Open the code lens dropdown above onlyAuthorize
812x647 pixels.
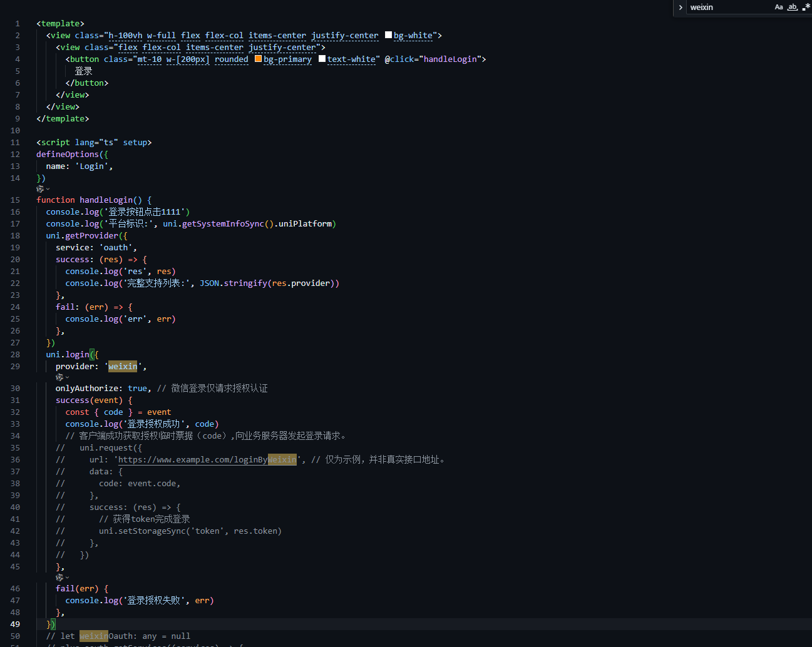[x=67, y=377]
